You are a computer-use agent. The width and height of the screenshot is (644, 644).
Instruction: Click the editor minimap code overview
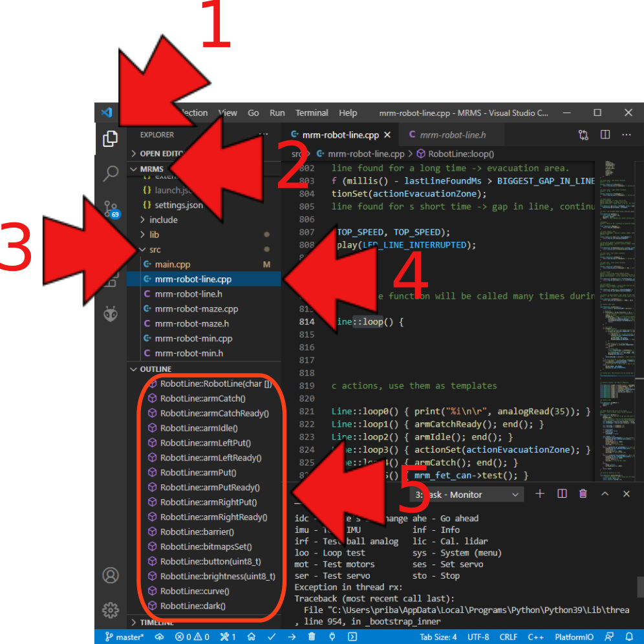[616, 320]
